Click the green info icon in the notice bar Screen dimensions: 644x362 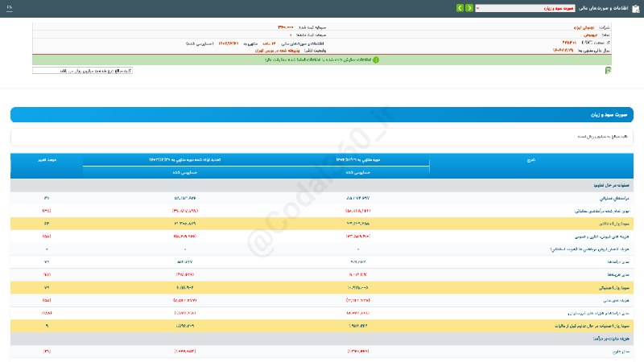[376, 60]
